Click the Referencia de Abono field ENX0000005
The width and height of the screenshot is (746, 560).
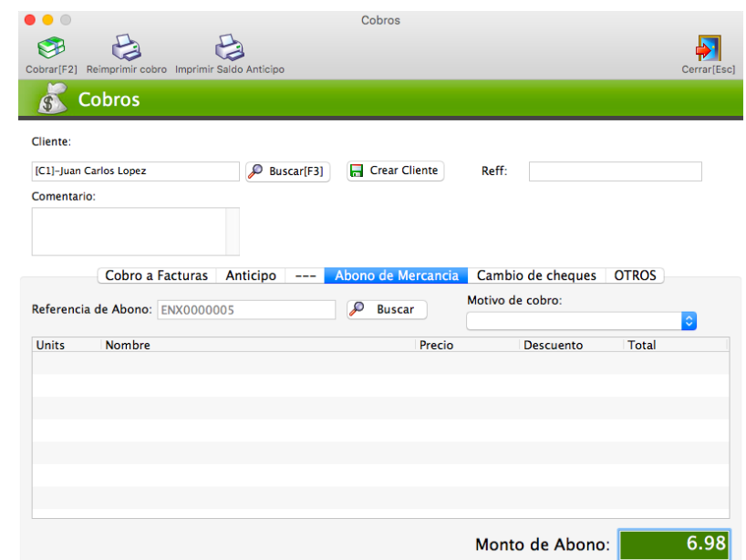tap(246, 310)
